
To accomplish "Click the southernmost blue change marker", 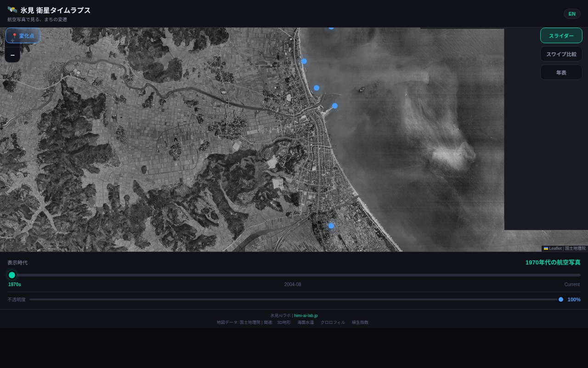I will [331, 226].
